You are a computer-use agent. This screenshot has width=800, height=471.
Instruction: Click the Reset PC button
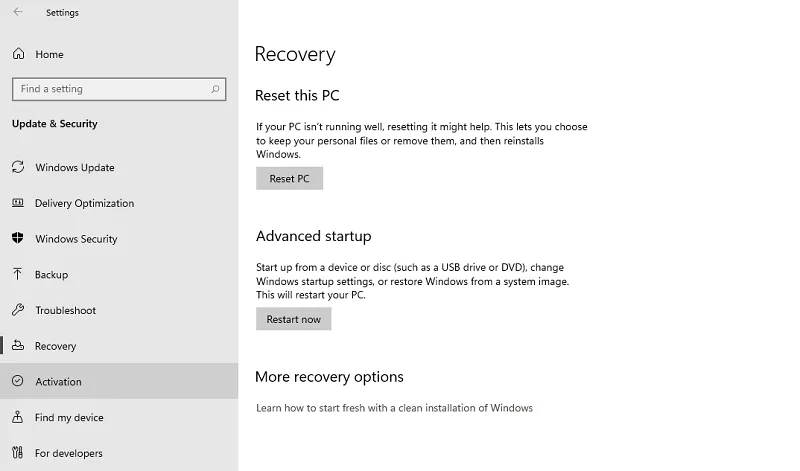pos(289,179)
